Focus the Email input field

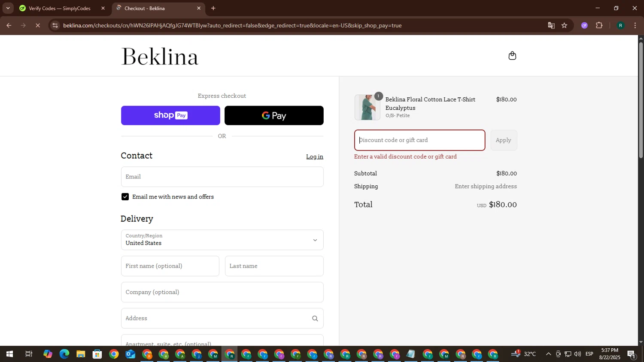point(222,177)
